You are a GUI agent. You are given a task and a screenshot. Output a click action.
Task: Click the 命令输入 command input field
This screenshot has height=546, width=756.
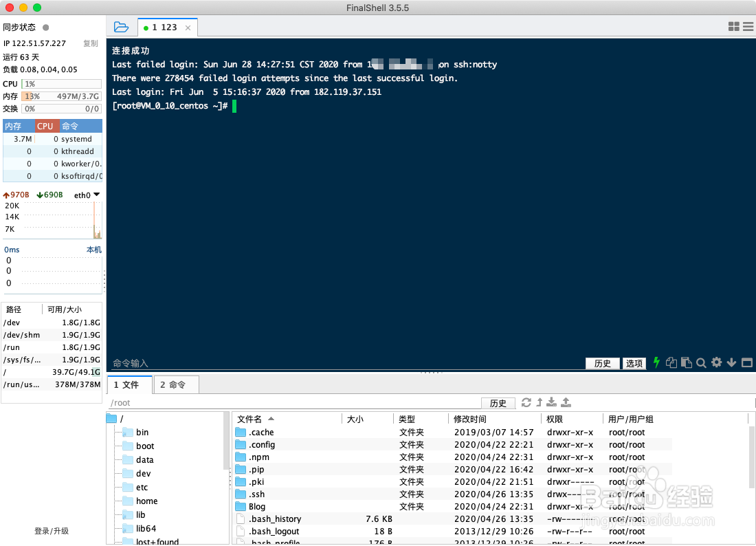click(346, 363)
